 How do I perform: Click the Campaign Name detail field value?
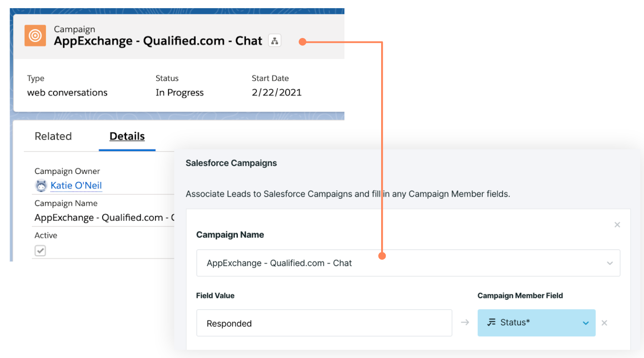point(104,218)
